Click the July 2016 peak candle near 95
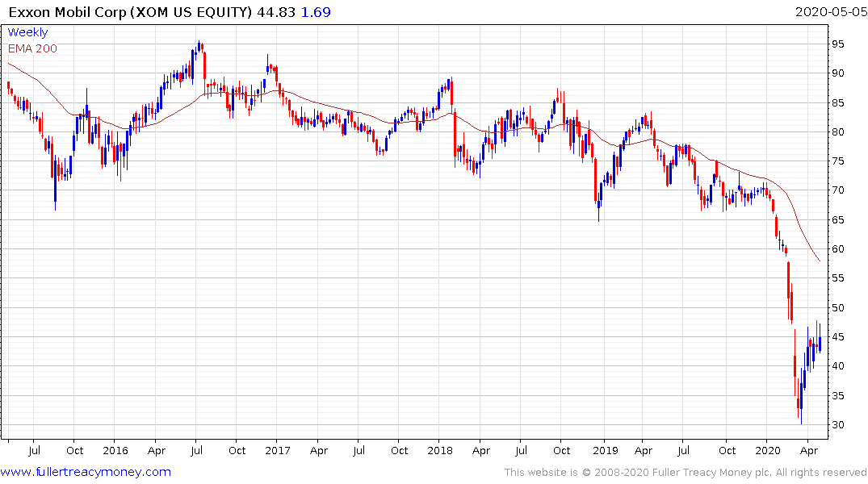The height and width of the screenshot is (484, 868). tap(199, 47)
